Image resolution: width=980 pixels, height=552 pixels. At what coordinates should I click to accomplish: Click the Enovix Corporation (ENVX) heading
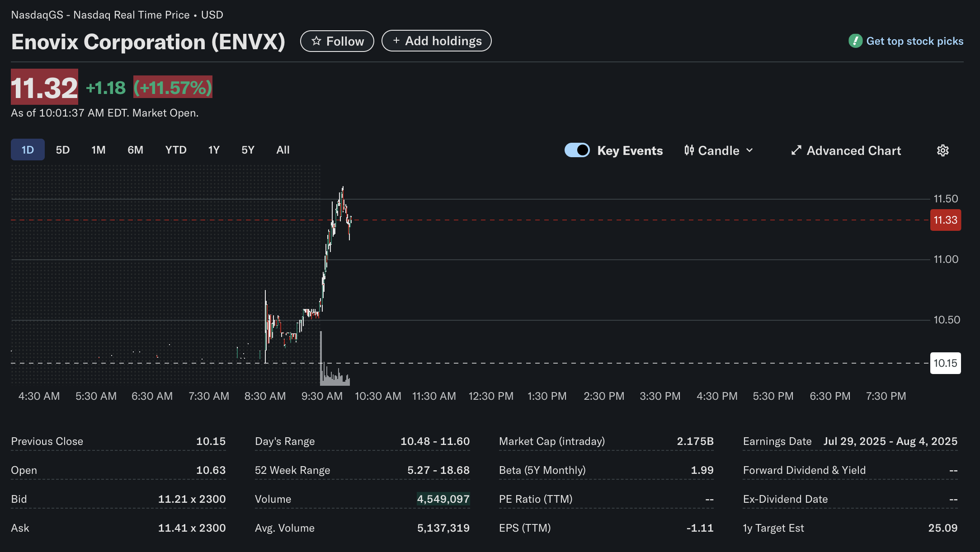148,42
